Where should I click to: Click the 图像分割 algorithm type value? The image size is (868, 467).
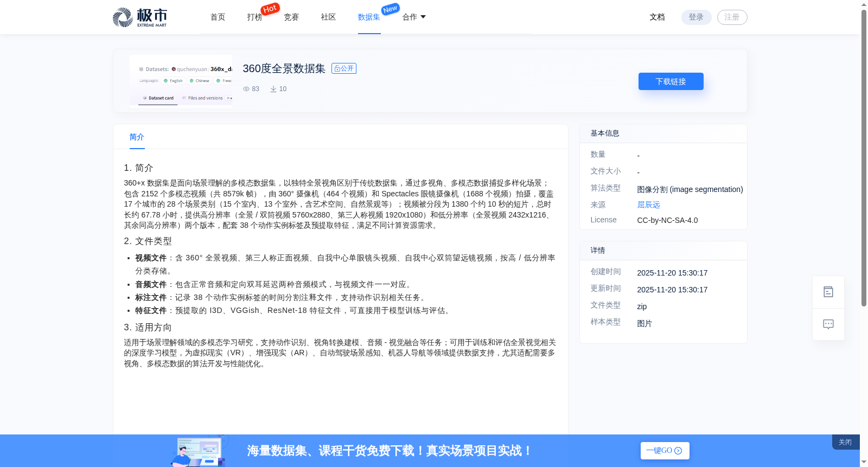point(690,189)
